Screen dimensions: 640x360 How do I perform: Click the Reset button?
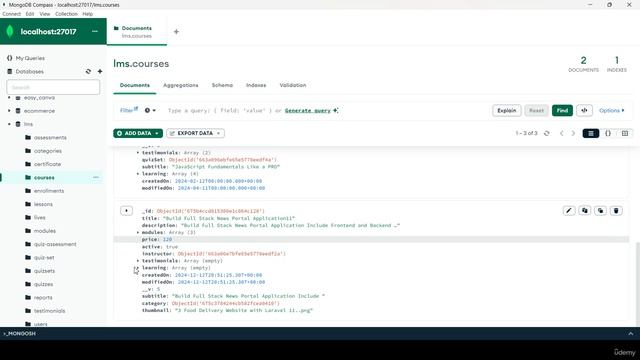[536, 111]
